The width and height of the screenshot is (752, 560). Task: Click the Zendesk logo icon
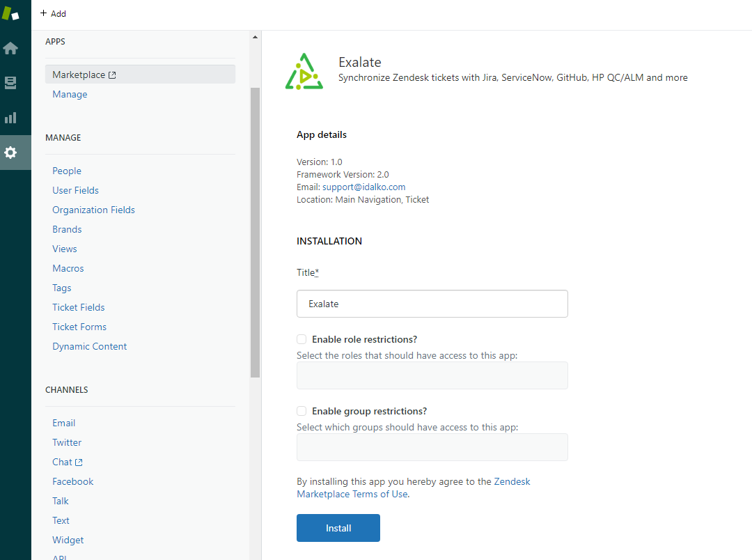(x=10, y=13)
